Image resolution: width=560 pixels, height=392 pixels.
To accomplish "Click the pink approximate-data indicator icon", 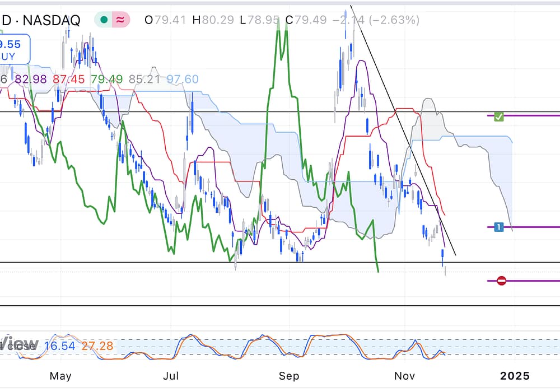I will (120, 21).
